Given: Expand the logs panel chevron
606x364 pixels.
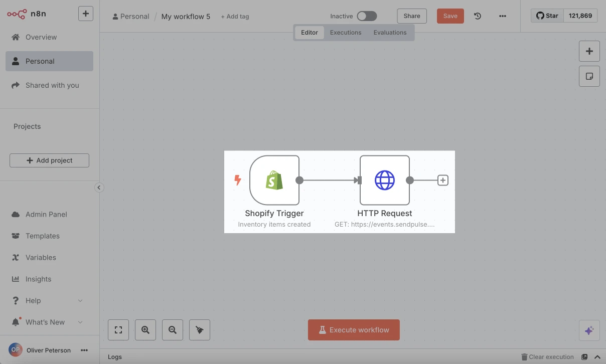Looking at the screenshot, I should tap(597, 357).
